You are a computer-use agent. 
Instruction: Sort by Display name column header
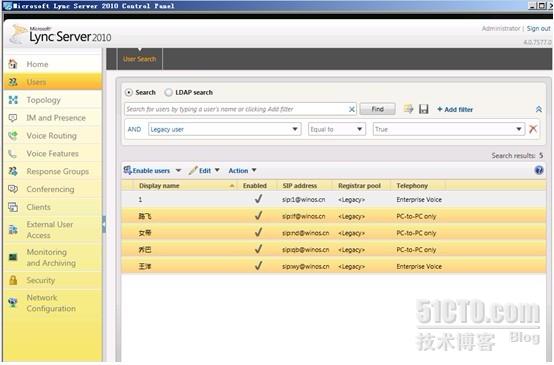point(184,186)
